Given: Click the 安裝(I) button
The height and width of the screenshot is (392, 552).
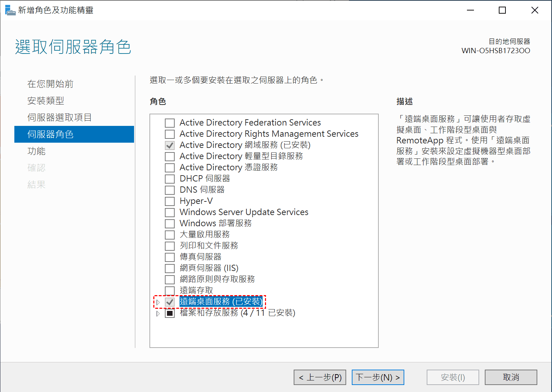Looking at the screenshot, I should [453, 377].
